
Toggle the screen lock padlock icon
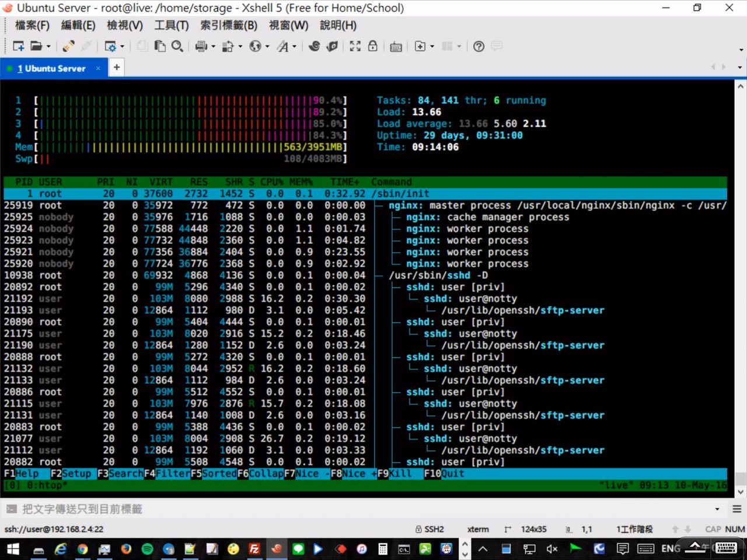coord(372,46)
